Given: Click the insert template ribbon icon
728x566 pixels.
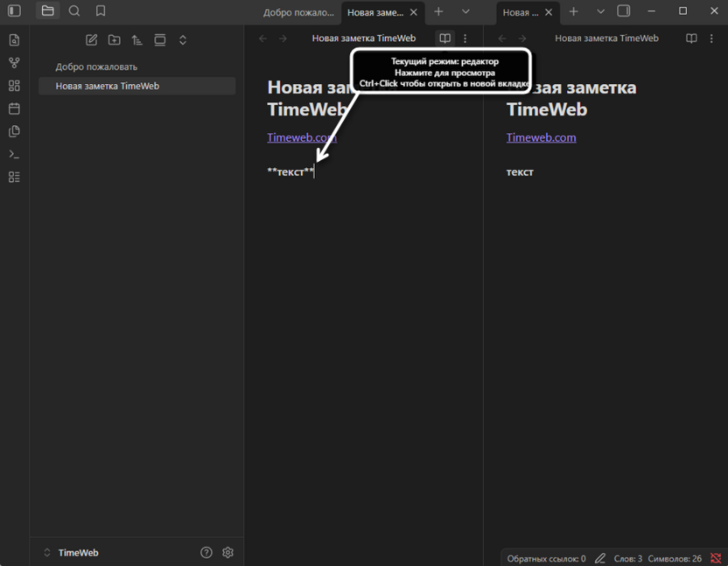Looking at the screenshot, I should tap(14, 131).
